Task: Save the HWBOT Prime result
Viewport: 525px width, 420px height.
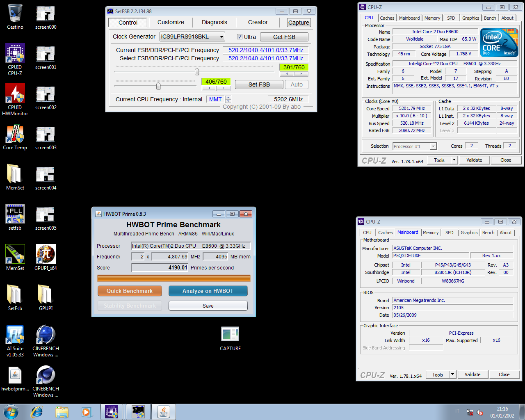Action: pyautogui.click(x=208, y=306)
